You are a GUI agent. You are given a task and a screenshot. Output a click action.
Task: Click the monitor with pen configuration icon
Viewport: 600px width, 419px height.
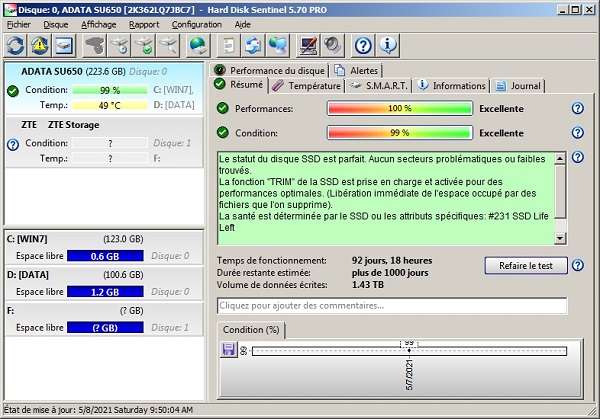pos(308,45)
